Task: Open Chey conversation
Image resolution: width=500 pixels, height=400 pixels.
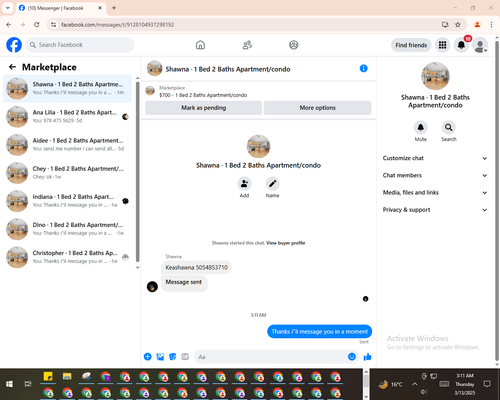Action: (67, 173)
